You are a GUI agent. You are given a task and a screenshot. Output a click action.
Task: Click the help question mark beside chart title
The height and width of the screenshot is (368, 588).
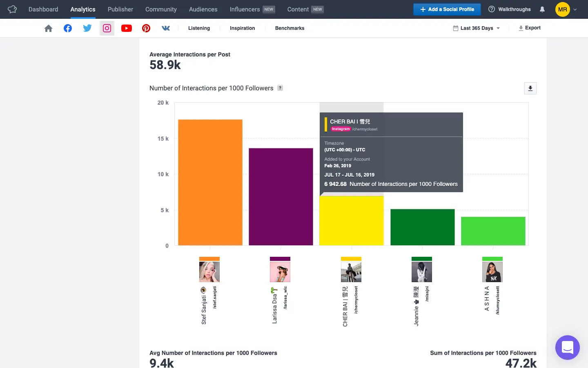[280, 88]
